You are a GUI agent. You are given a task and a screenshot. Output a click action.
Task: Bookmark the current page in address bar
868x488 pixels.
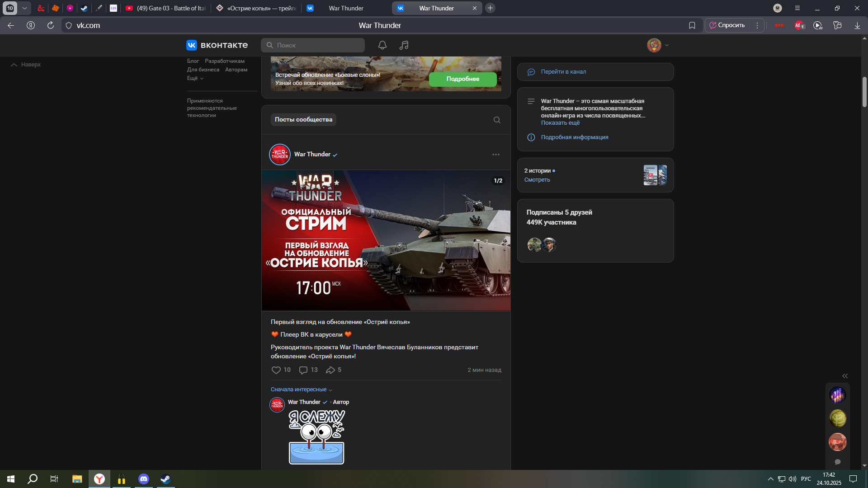[x=692, y=26]
